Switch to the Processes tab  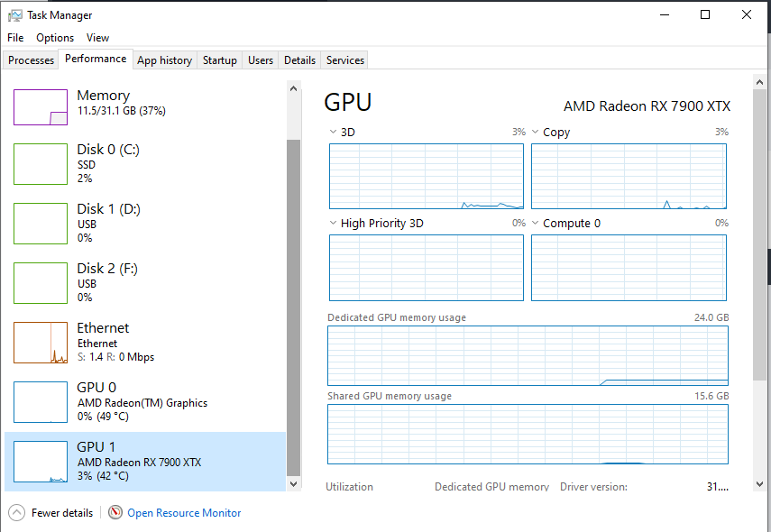point(31,60)
